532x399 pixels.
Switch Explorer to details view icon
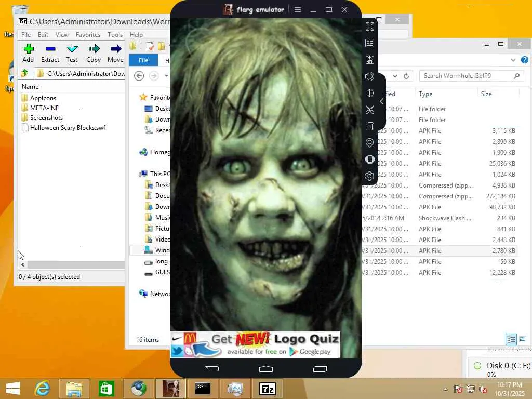click(511, 339)
